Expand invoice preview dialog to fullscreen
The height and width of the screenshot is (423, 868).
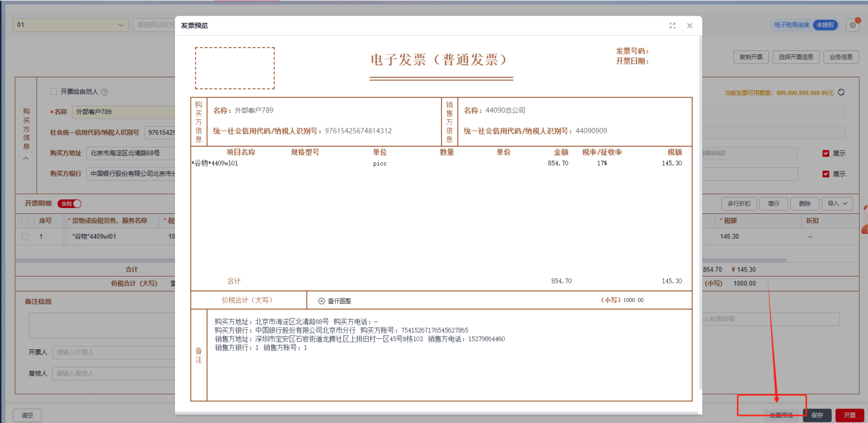tap(672, 26)
